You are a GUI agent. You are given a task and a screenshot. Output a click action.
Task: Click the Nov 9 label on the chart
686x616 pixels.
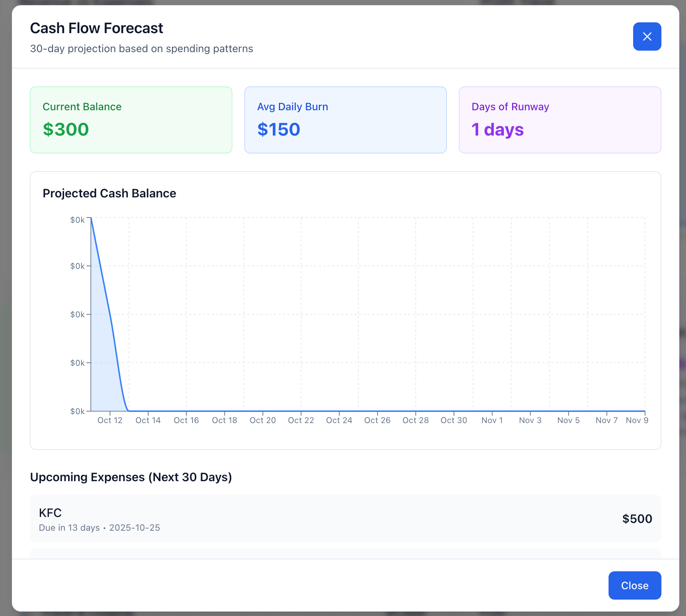[x=637, y=420]
